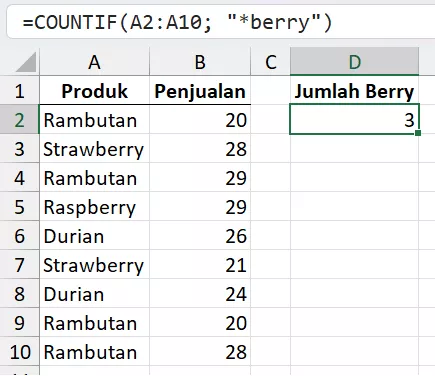Select the Durian cell in row 8

pos(94,294)
